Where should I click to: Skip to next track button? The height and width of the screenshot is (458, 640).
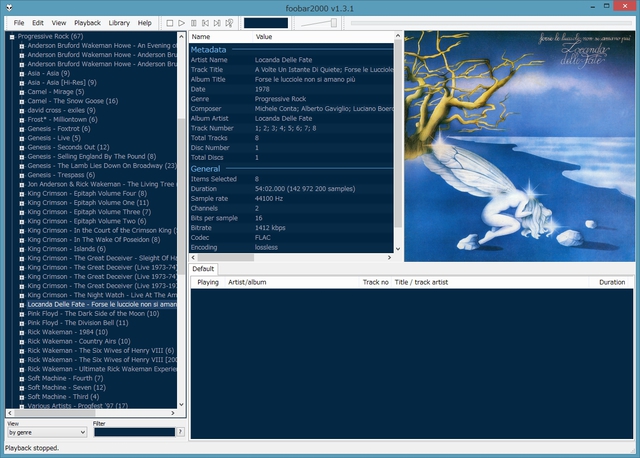pos(218,22)
